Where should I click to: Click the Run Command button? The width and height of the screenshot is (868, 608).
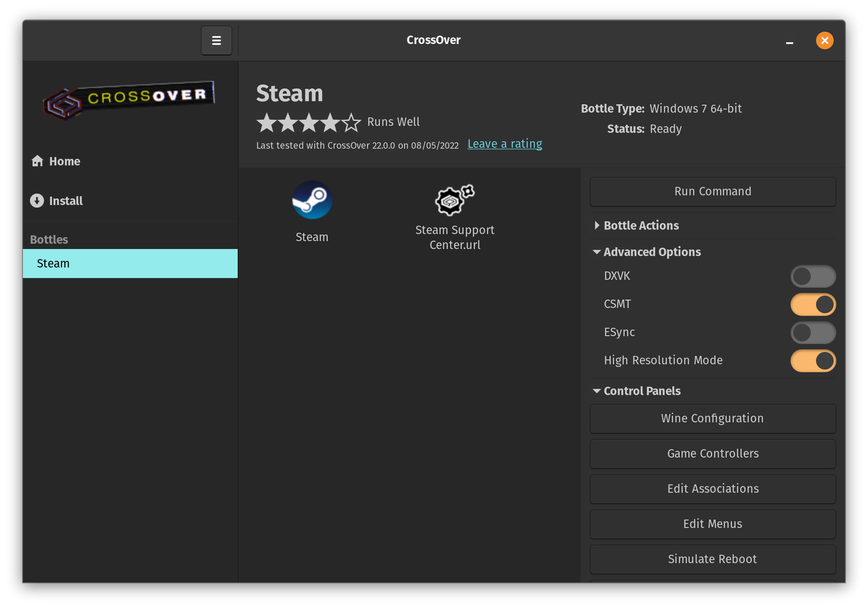[x=712, y=190]
